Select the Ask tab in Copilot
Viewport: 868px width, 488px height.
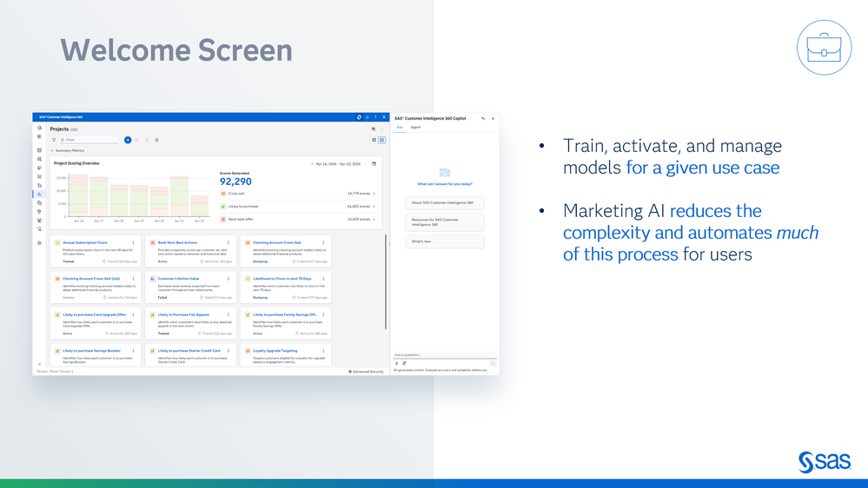click(x=400, y=128)
